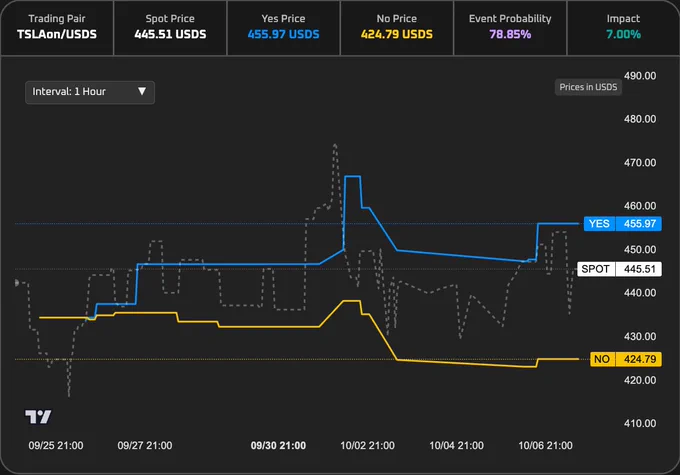Click the 440.00 price axis label
680x475 pixels.
(640, 293)
